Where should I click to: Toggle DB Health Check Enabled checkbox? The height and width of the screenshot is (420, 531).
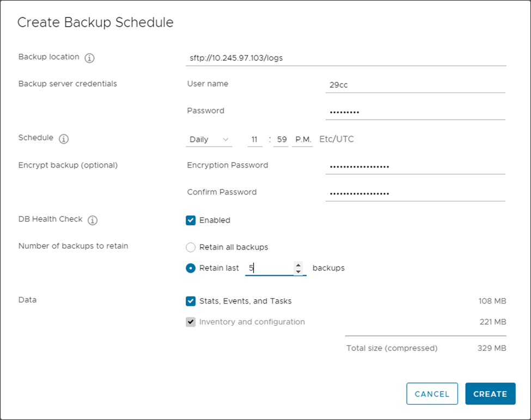click(x=191, y=220)
